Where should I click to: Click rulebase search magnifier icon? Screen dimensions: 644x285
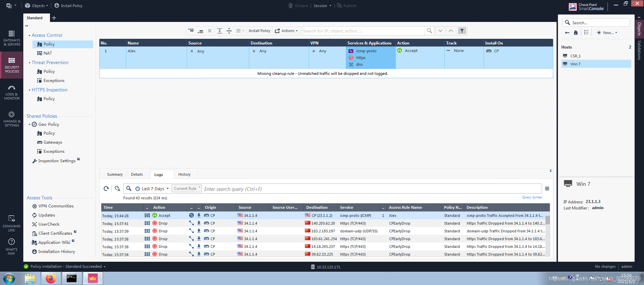click(x=429, y=31)
